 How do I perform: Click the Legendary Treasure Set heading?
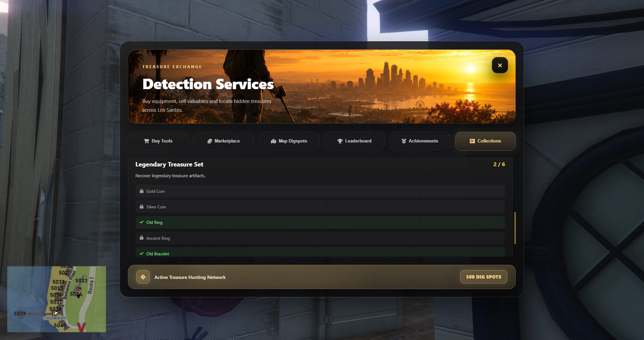tap(169, 164)
